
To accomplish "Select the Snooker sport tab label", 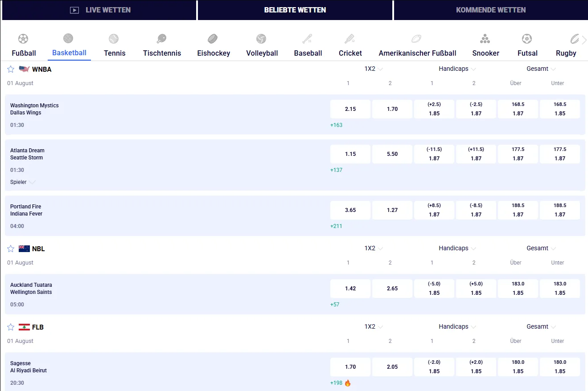I will (x=485, y=53).
